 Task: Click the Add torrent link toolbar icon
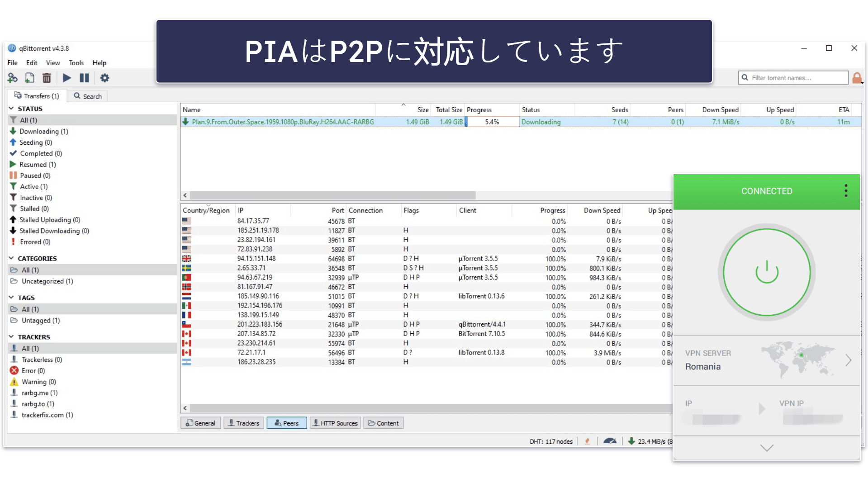(x=13, y=78)
